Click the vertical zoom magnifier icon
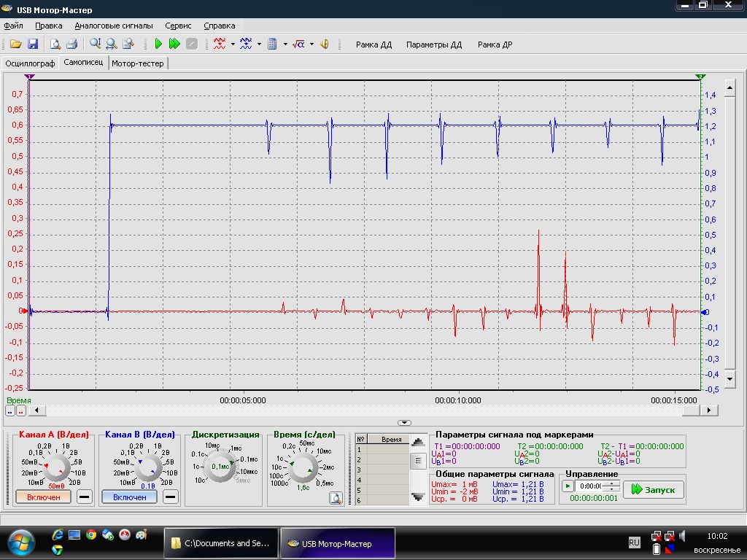This screenshot has width=747, height=560. (96, 44)
